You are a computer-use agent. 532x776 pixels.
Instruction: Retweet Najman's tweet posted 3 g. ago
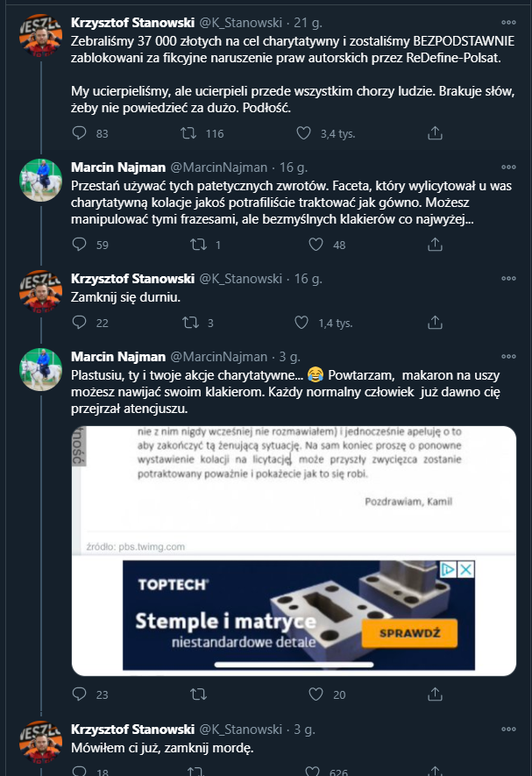point(188,694)
